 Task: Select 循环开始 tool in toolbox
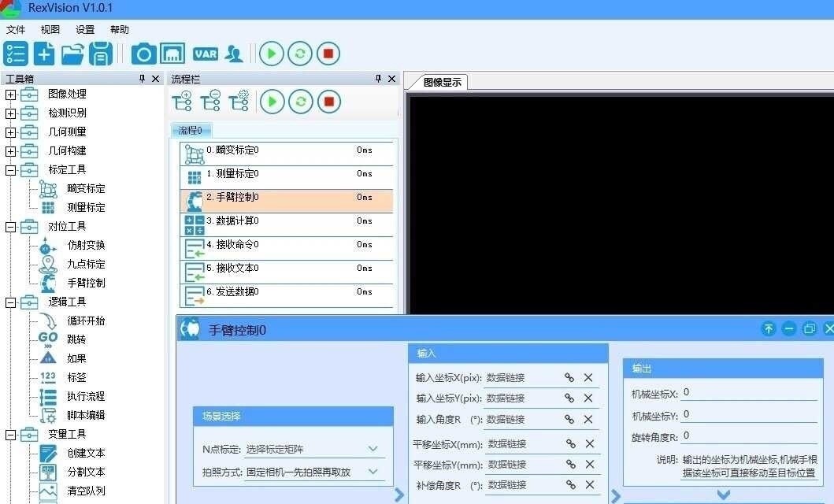pos(73,321)
